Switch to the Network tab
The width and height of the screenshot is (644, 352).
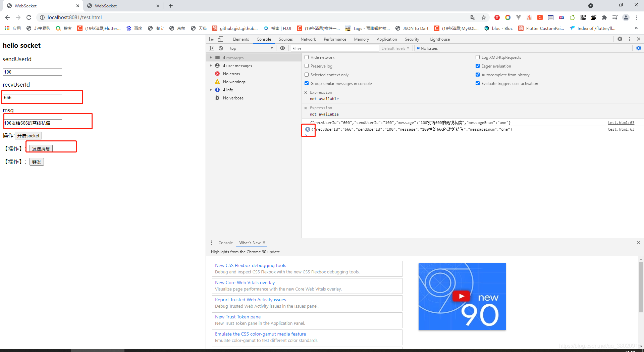click(308, 39)
